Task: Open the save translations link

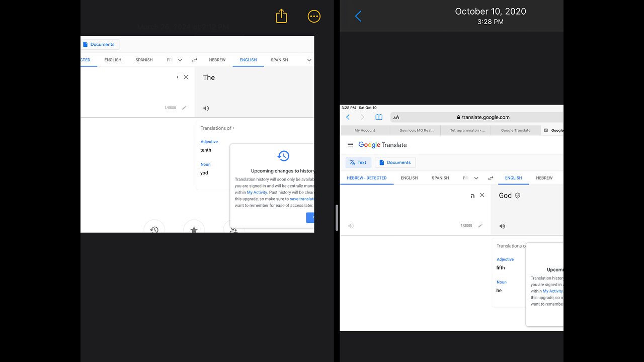Action: [302, 199]
